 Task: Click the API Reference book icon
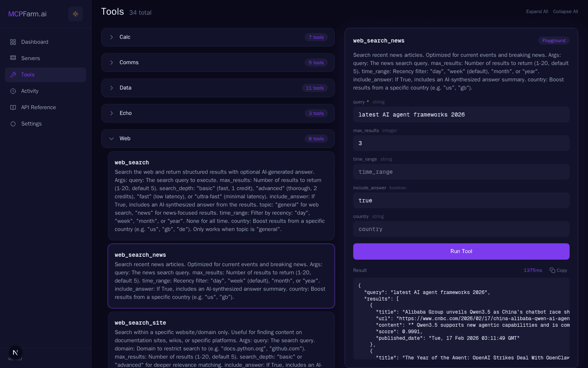pos(13,107)
